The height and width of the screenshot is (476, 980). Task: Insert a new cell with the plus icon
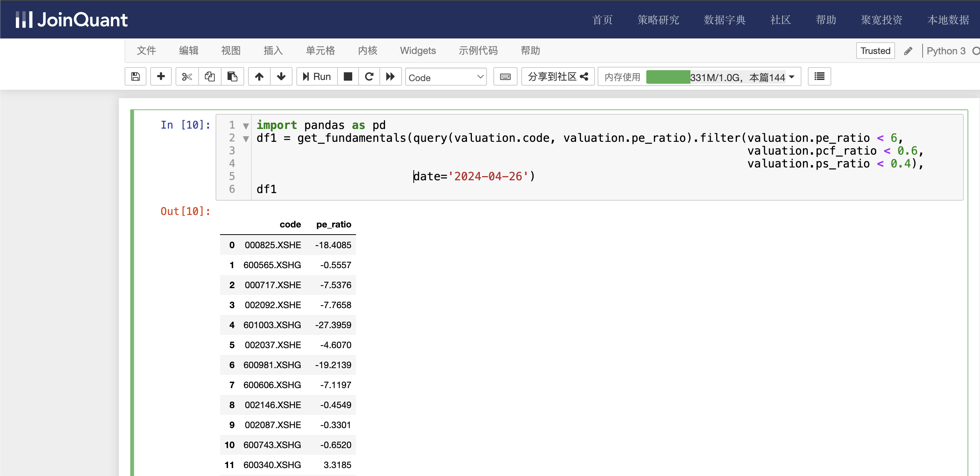pos(161,77)
